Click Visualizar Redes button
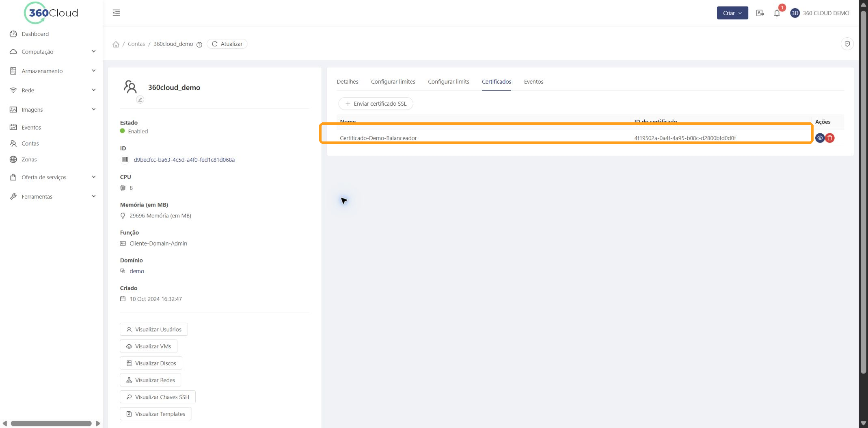 (x=151, y=380)
